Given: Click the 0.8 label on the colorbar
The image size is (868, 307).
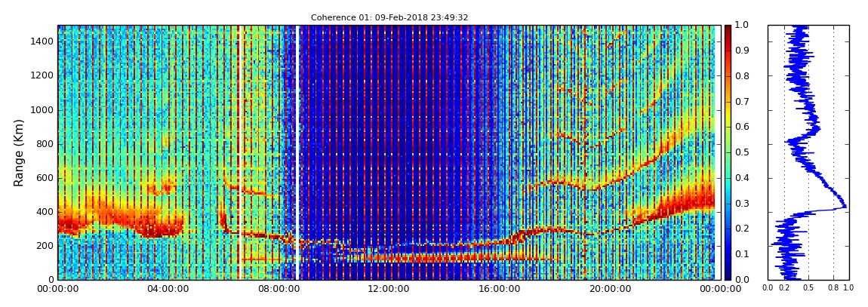Looking at the screenshot, I should [741, 76].
